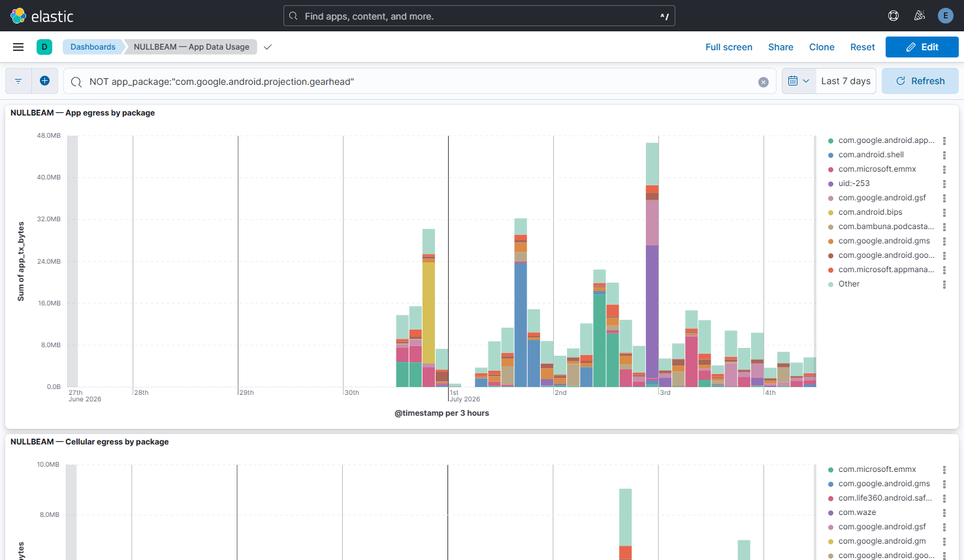Reset the dashboard changes
Screen dimensions: 964x560
coord(862,47)
